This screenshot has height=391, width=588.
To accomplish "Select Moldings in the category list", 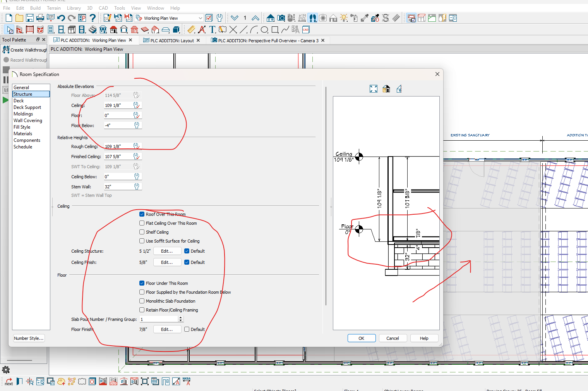I will 23,114.
